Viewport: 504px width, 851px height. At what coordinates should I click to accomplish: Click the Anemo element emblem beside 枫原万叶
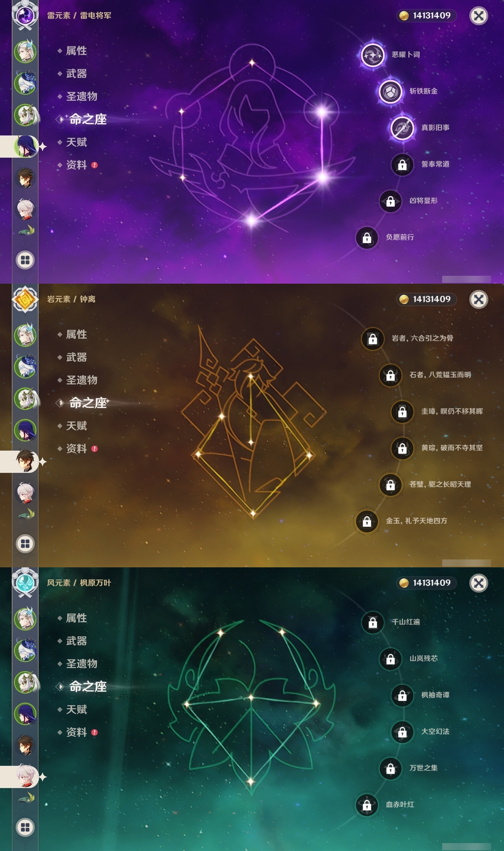[x=25, y=583]
